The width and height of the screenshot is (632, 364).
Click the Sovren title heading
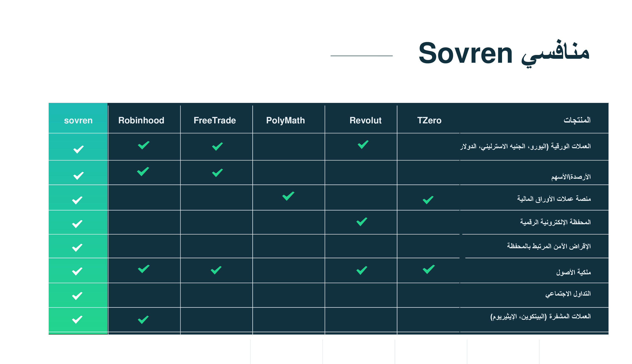pos(504,53)
